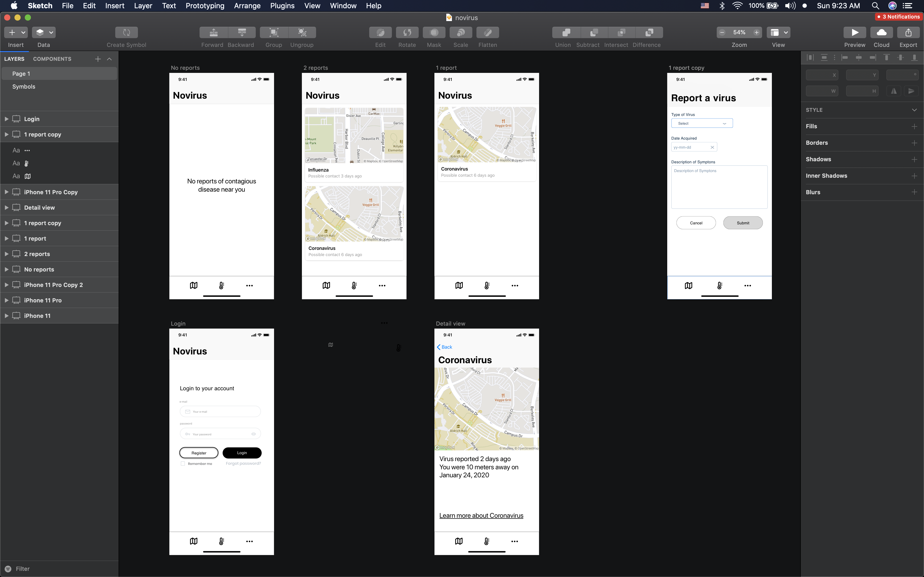This screenshot has height=577, width=924.
Task: Switch to the Components tab
Action: 52,59
